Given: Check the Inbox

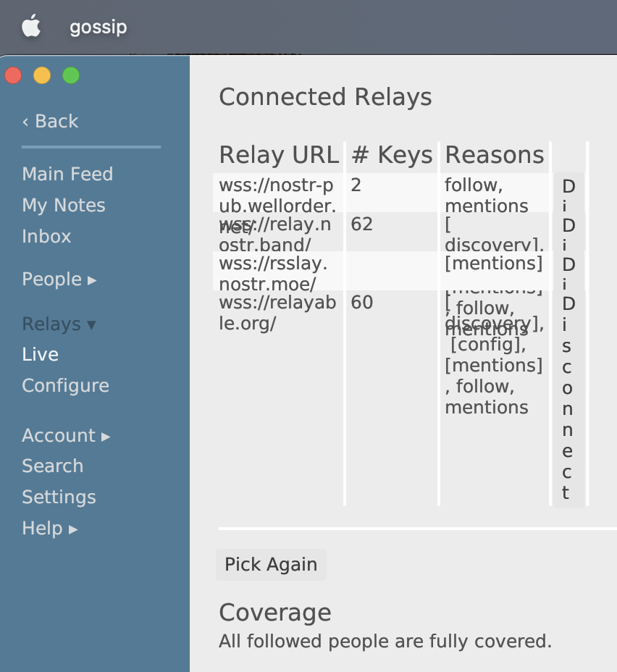Looking at the screenshot, I should click(46, 236).
